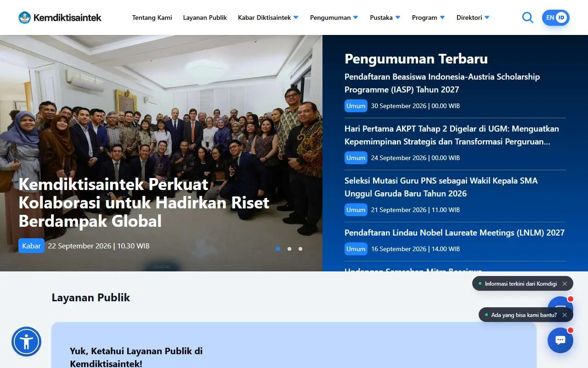The width and height of the screenshot is (588, 368).
Task: Click the 'Informasi terkini dari Komdigi' notification text
Action: pyautogui.click(x=521, y=284)
